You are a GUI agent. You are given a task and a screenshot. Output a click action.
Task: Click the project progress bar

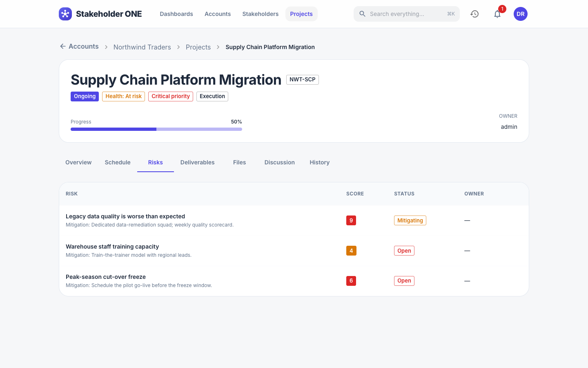coord(156,129)
